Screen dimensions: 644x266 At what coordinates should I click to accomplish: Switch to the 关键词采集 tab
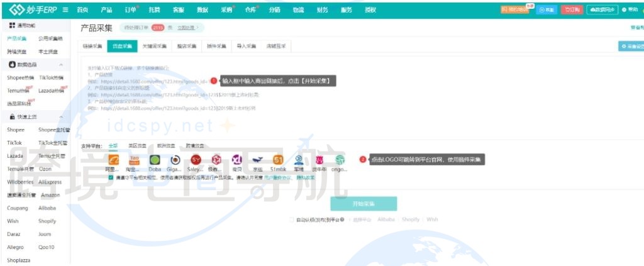(x=154, y=47)
